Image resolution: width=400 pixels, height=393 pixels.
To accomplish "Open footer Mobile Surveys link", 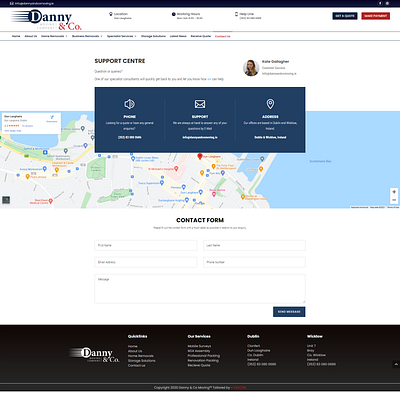I will tap(199, 346).
